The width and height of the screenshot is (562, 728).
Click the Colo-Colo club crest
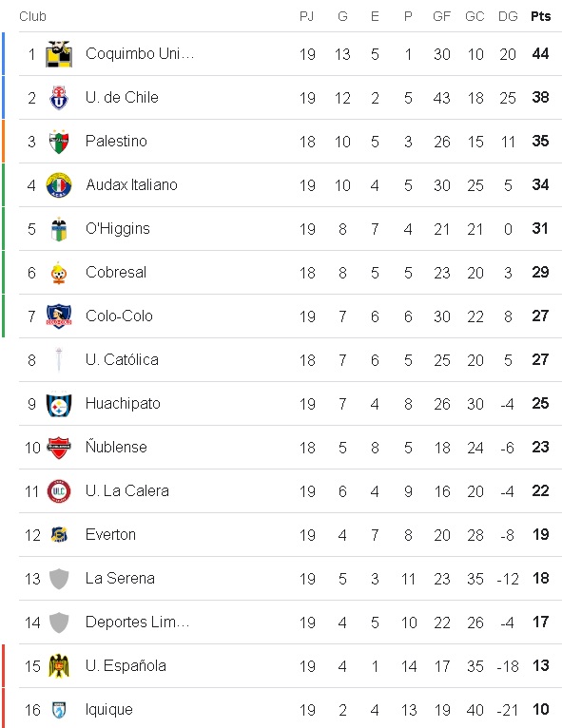59,316
